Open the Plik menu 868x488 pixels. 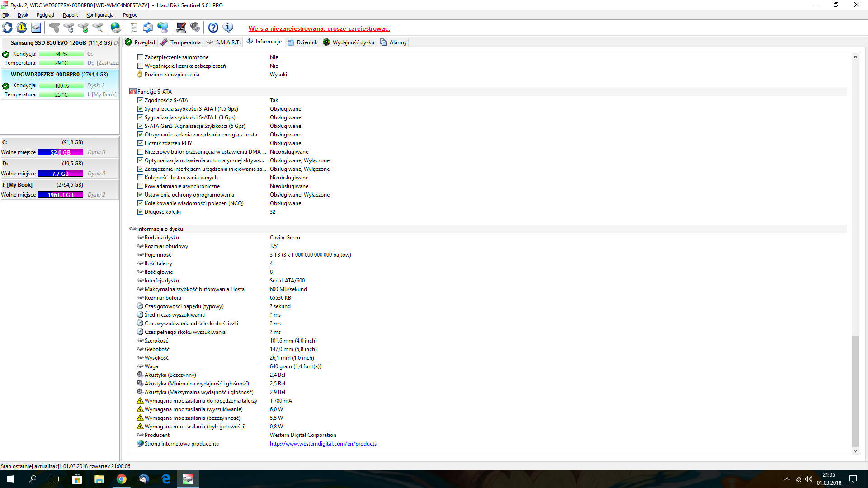pyautogui.click(x=6, y=15)
